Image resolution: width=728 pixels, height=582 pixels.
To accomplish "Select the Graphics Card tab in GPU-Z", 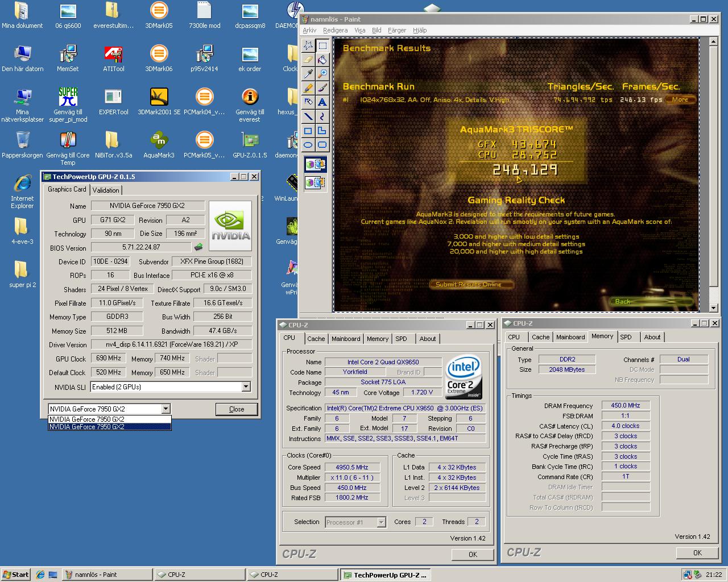I will point(67,189).
